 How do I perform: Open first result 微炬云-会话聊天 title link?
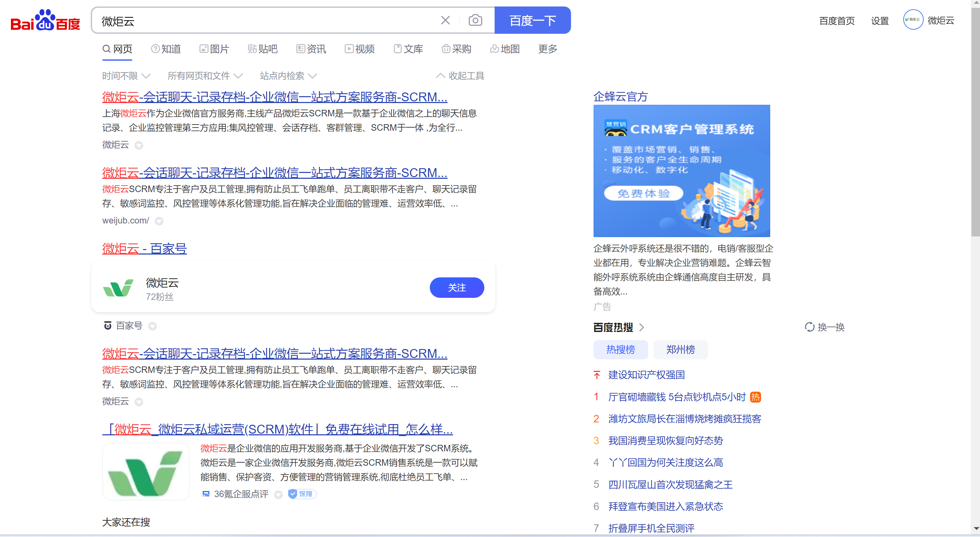tap(274, 97)
